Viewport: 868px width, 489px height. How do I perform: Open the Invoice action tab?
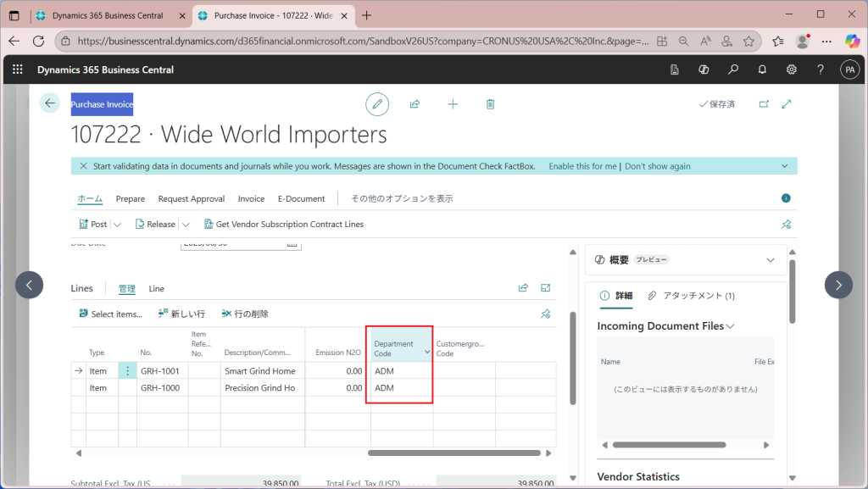pos(251,198)
